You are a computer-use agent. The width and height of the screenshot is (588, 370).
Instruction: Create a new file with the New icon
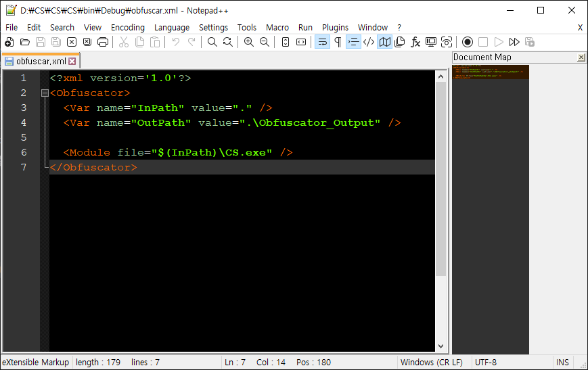pyautogui.click(x=9, y=42)
